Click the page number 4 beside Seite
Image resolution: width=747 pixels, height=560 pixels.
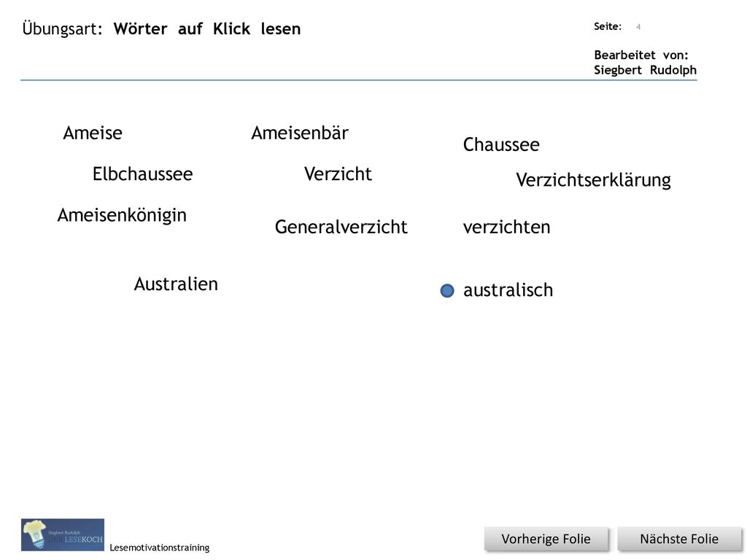[638, 27]
